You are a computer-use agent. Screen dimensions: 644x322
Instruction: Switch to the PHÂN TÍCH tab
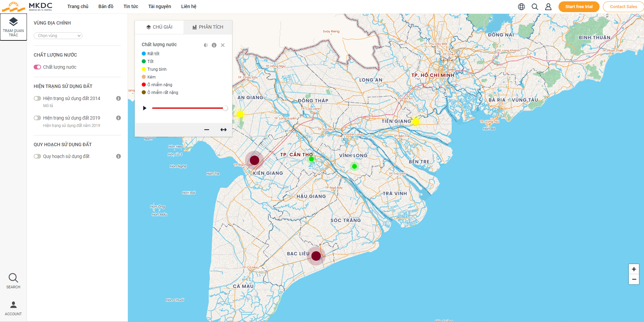tap(208, 27)
